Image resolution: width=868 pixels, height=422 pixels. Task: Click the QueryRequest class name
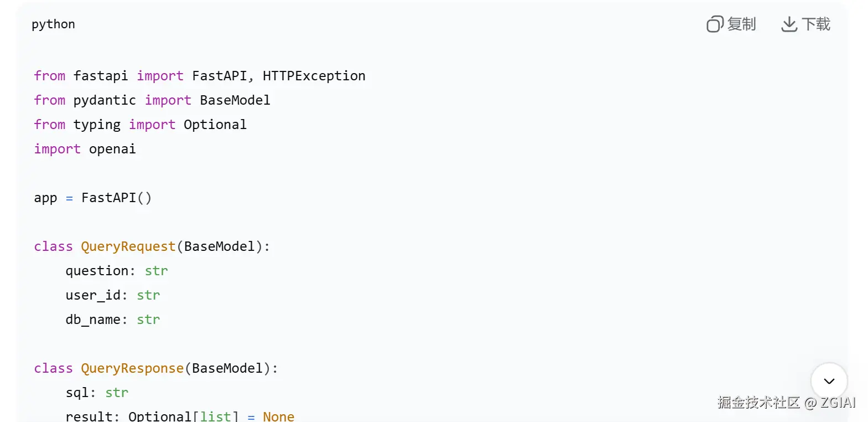coord(128,246)
